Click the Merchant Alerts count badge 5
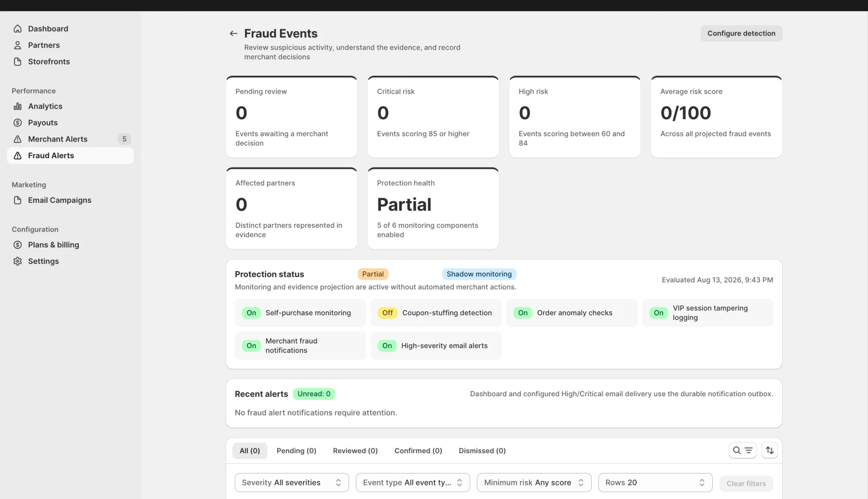The image size is (868, 499). pyautogui.click(x=124, y=139)
